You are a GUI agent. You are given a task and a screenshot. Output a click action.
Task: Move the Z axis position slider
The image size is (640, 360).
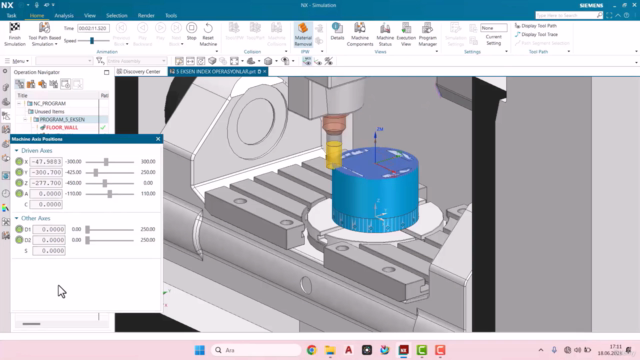105,183
